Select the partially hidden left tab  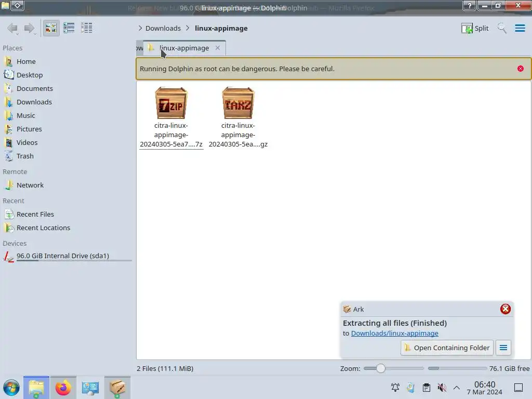click(x=139, y=48)
